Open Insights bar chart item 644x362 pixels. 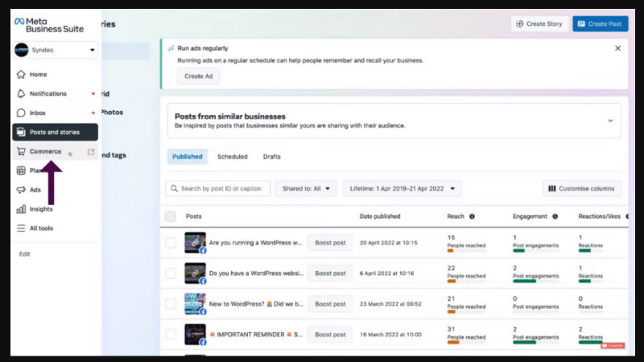point(41,209)
